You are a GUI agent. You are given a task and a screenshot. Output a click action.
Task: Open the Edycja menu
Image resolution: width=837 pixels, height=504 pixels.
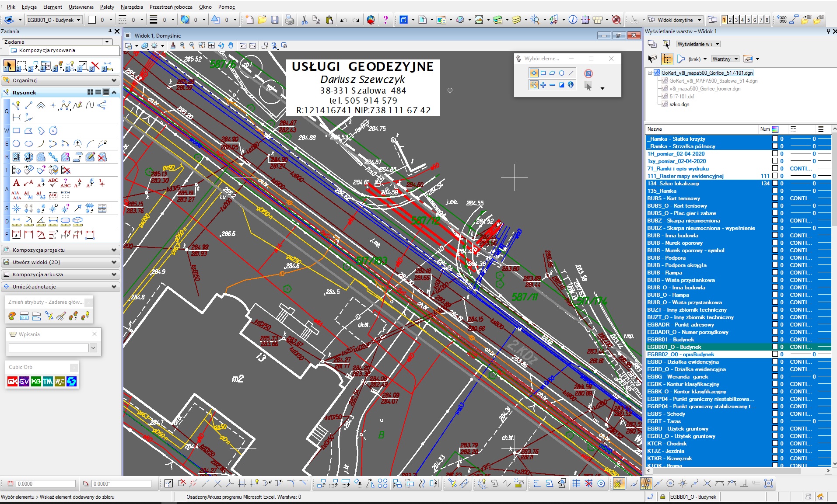pos(29,7)
